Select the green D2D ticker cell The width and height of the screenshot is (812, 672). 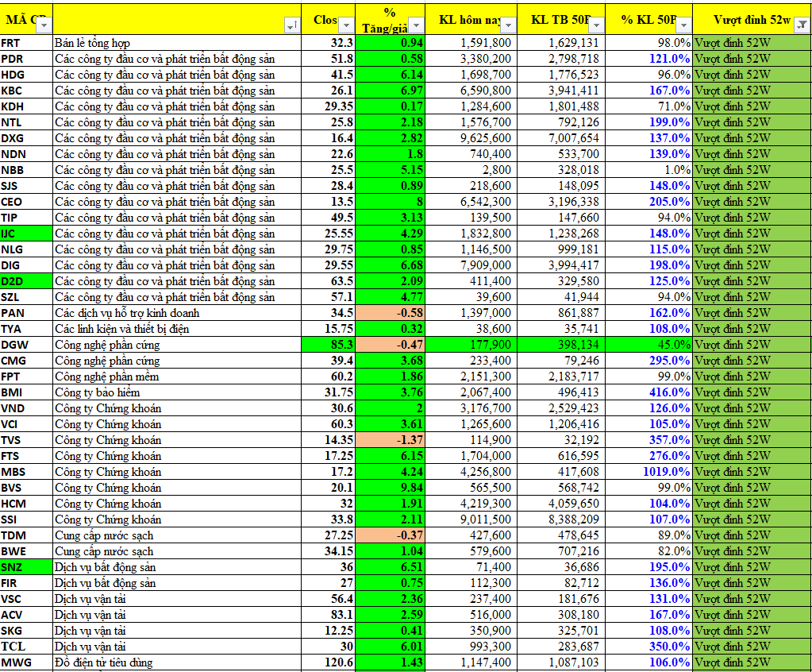26,281
